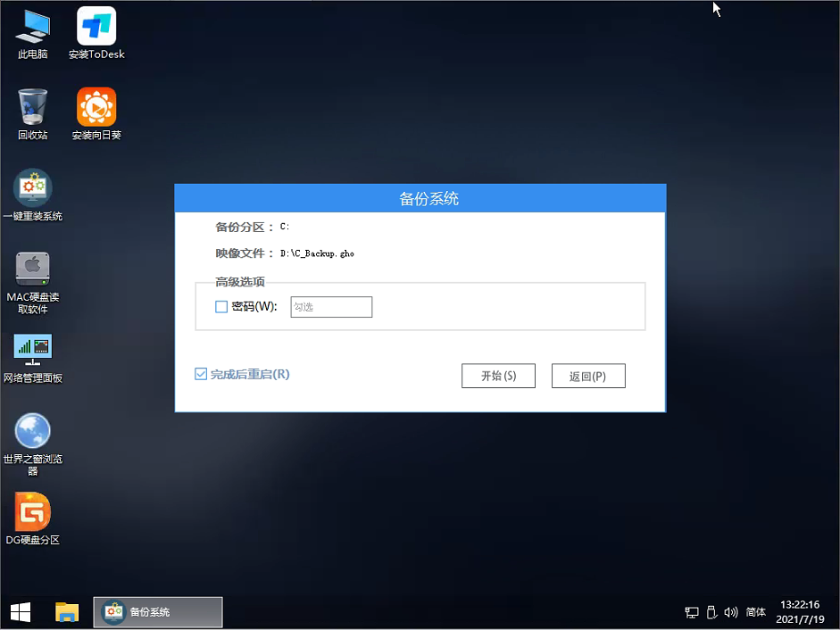Select 备份系统 in the taskbar
The width and height of the screenshot is (840, 630).
(x=157, y=612)
